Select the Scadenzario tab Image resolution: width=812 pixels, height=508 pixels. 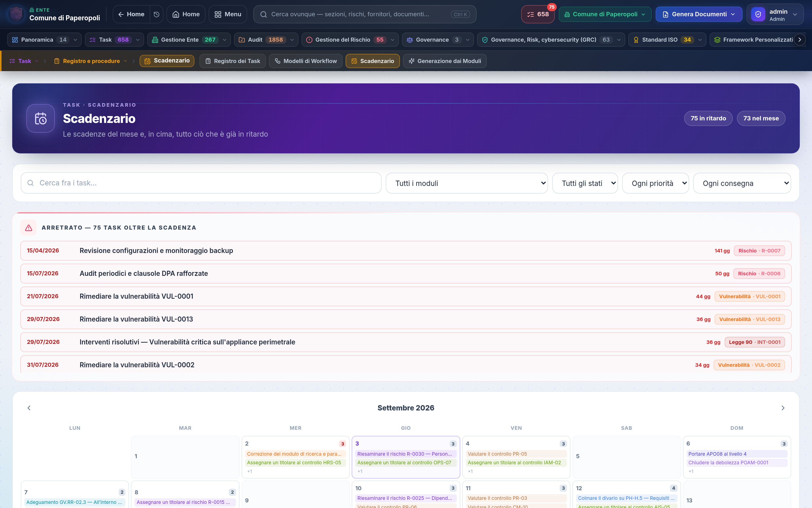373,61
